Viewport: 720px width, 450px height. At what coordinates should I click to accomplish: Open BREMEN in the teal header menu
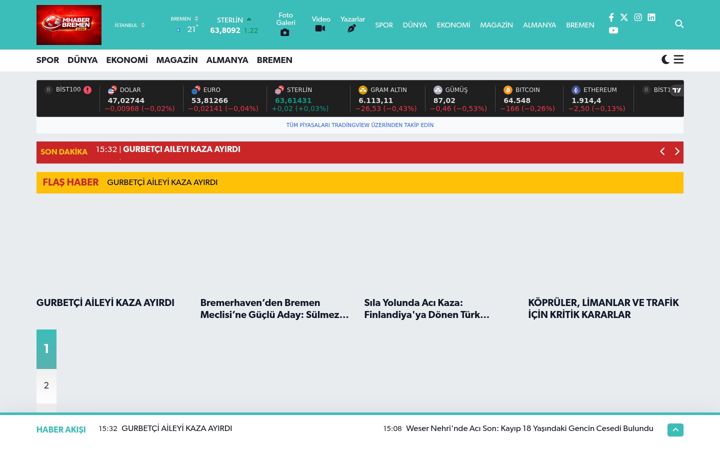click(x=580, y=25)
